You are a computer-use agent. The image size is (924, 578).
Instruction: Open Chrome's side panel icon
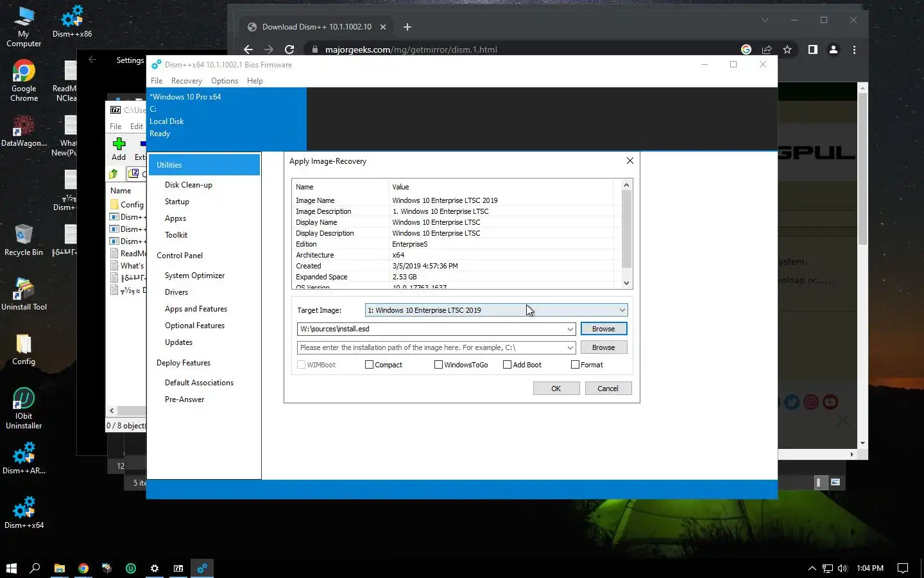pos(812,49)
